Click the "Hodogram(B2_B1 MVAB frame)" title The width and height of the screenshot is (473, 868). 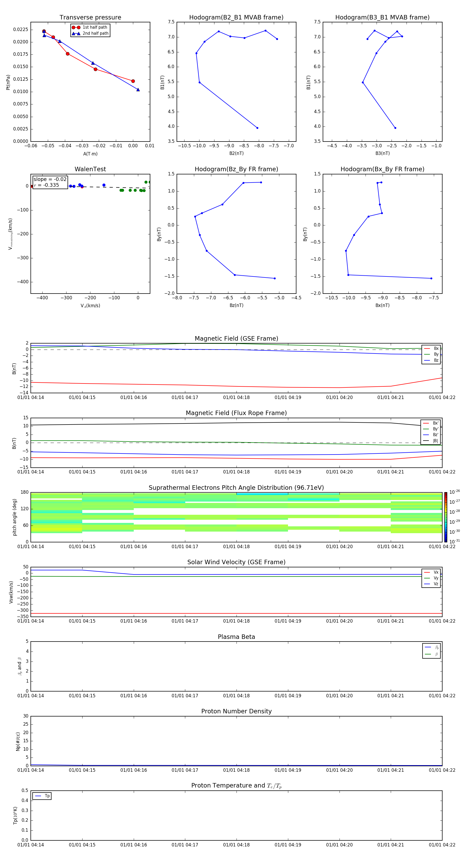point(236,17)
